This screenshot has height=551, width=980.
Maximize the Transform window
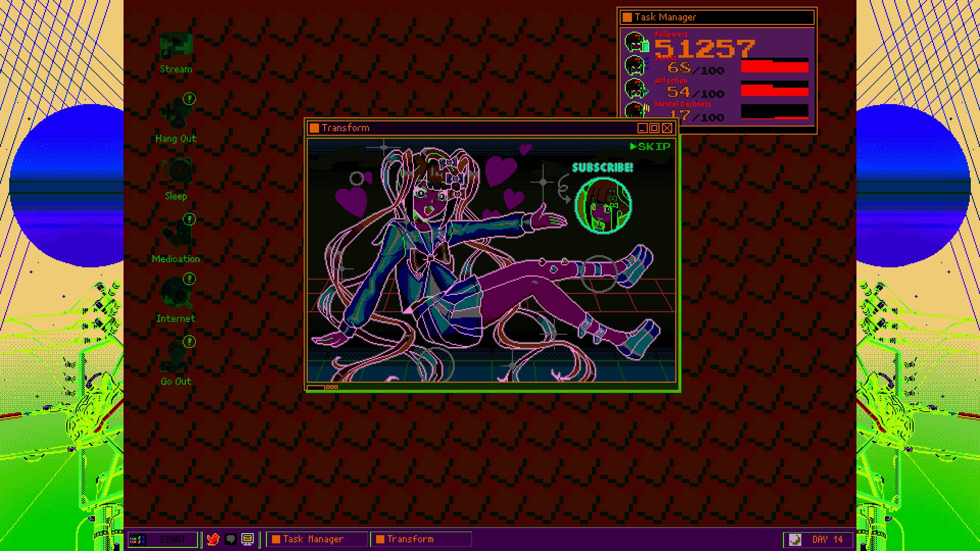(654, 128)
